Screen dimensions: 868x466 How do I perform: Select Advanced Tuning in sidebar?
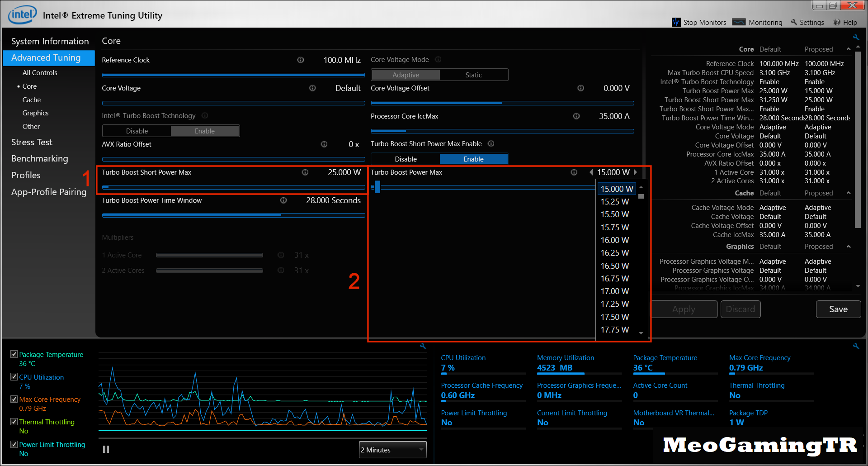pyautogui.click(x=49, y=57)
